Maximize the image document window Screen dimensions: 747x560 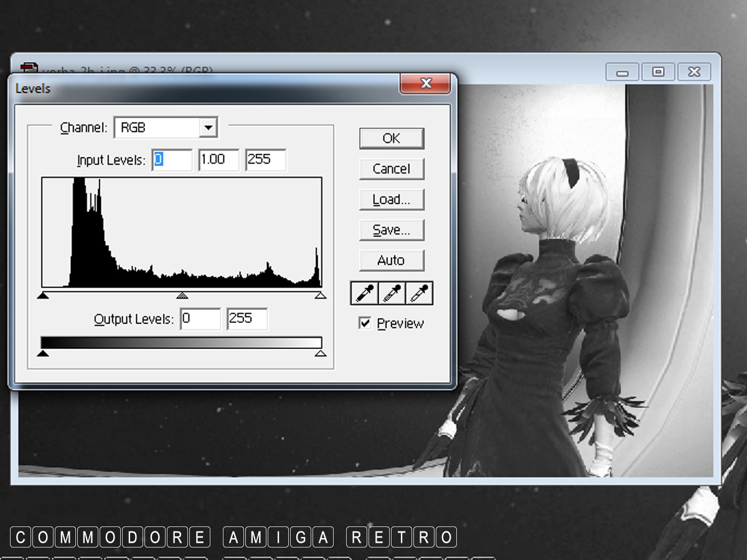tap(658, 72)
